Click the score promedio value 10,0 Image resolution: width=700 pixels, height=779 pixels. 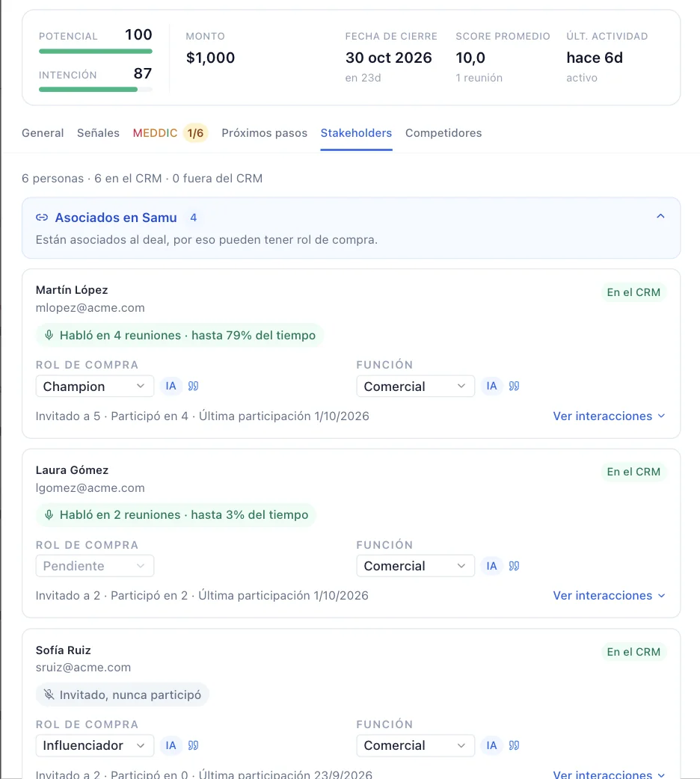(x=470, y=58)
